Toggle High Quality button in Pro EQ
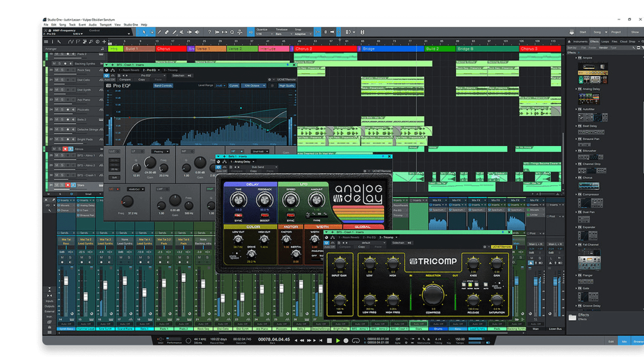 click(287, 85)
